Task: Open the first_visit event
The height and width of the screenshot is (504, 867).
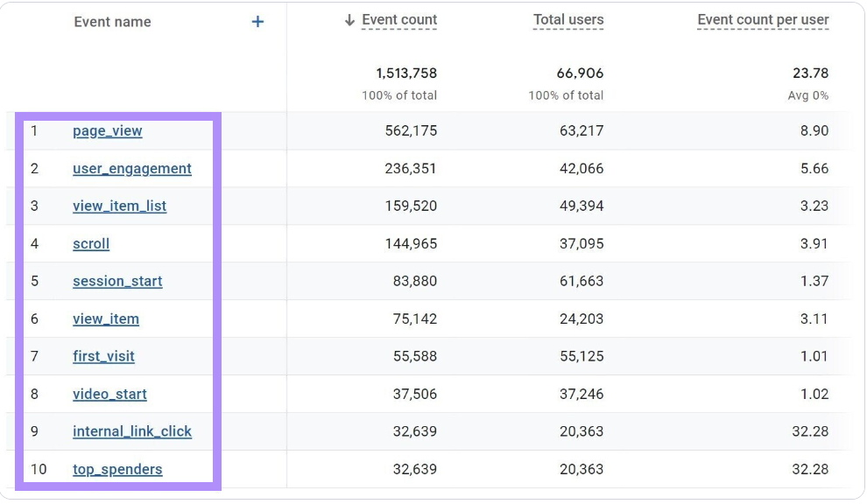Action: pyautogui.click(x=103, y=356)
